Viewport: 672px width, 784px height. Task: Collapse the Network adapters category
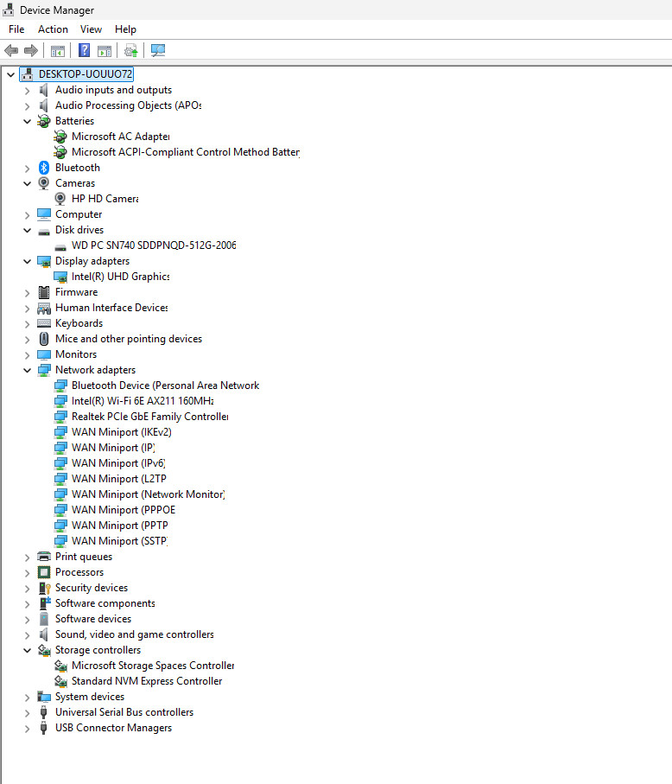[x=28, y=371]
